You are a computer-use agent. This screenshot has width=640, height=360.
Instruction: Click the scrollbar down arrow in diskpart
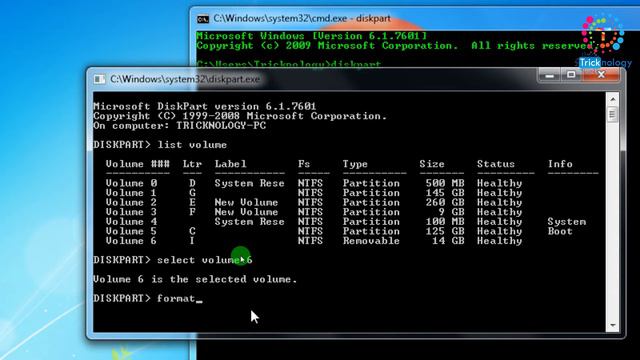[x=613, y=325]
